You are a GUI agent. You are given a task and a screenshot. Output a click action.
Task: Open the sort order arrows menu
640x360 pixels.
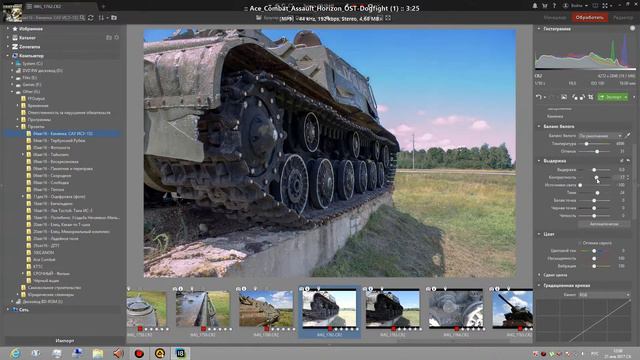pyautogui.click(x=102, y=18)
